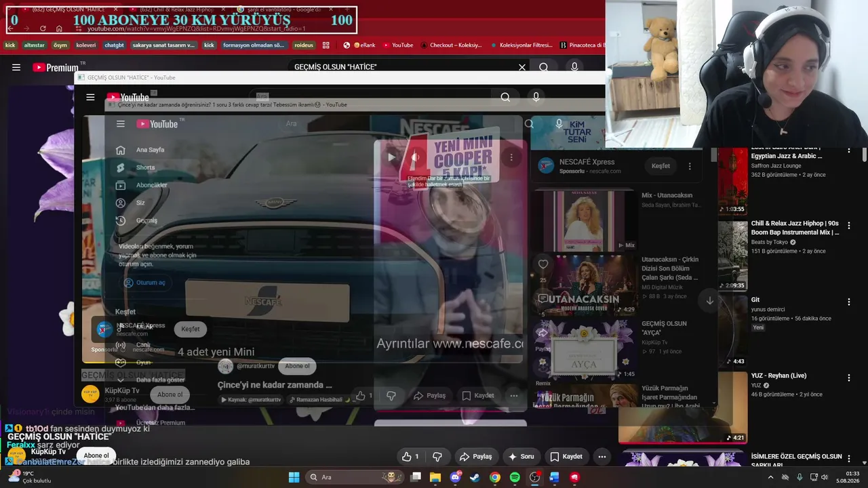The image size is (868, 488).
Task: Open options for NESCAFÉ Xpress sponsored card
Action: click(690, 166)
